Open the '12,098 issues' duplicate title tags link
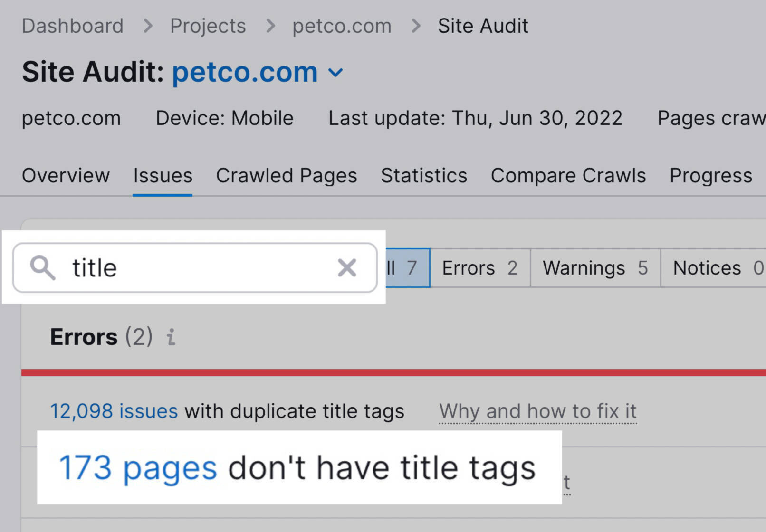 113,411
